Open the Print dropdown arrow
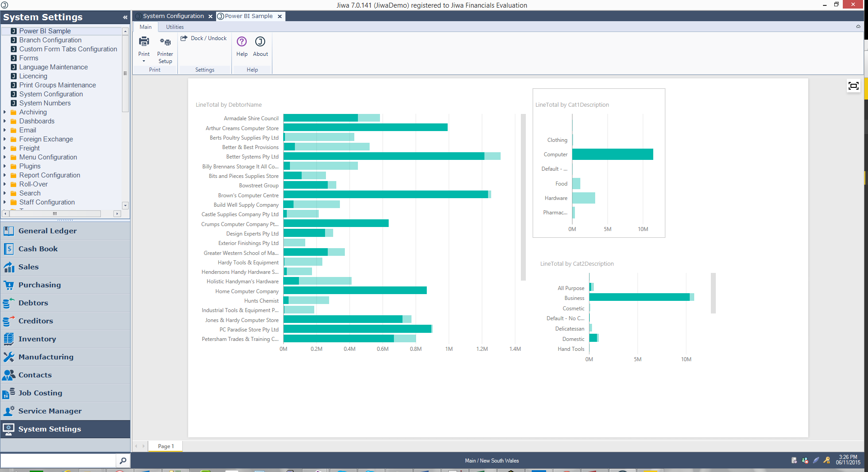 [144, 61]
